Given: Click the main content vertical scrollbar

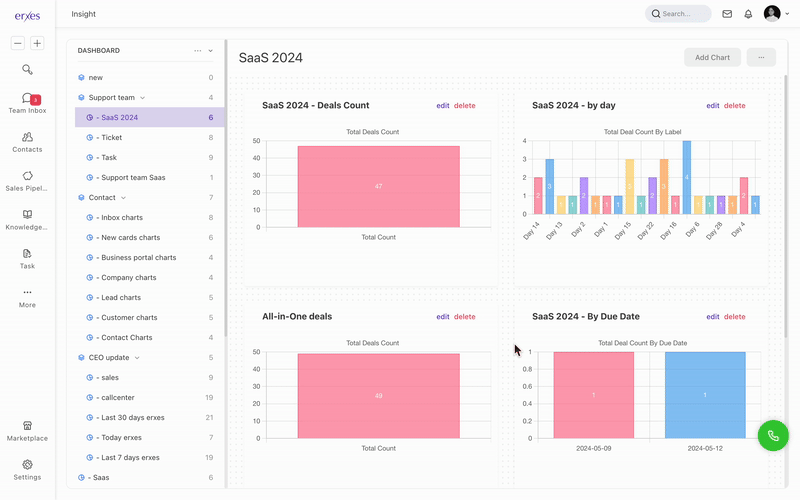Looking at the screenshot, I should point(785,207).
